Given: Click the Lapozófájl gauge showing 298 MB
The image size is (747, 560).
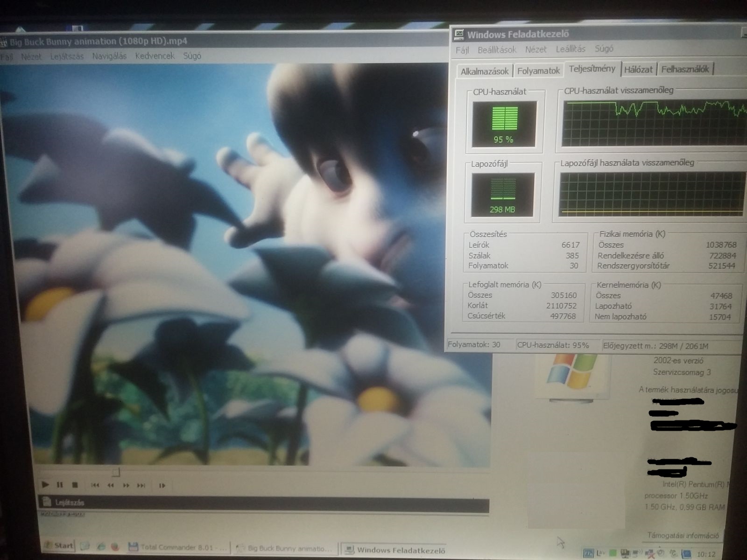Looking at the screenshot, I should pyautogui.click(x=502, y=195).
